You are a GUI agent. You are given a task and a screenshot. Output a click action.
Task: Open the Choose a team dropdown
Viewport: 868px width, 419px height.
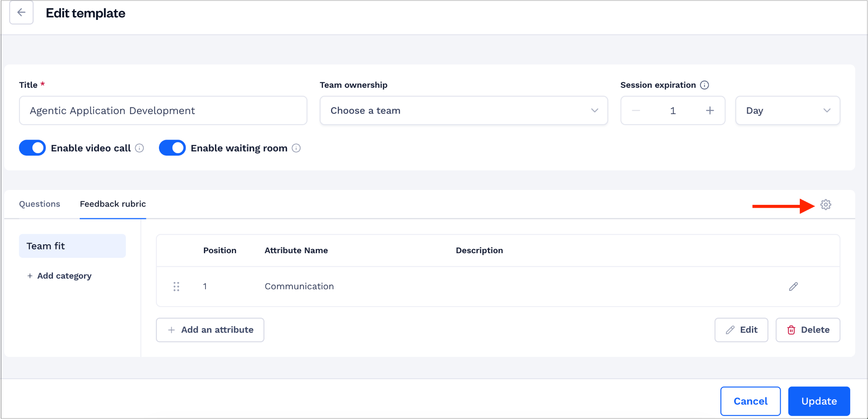click(464, 111)
